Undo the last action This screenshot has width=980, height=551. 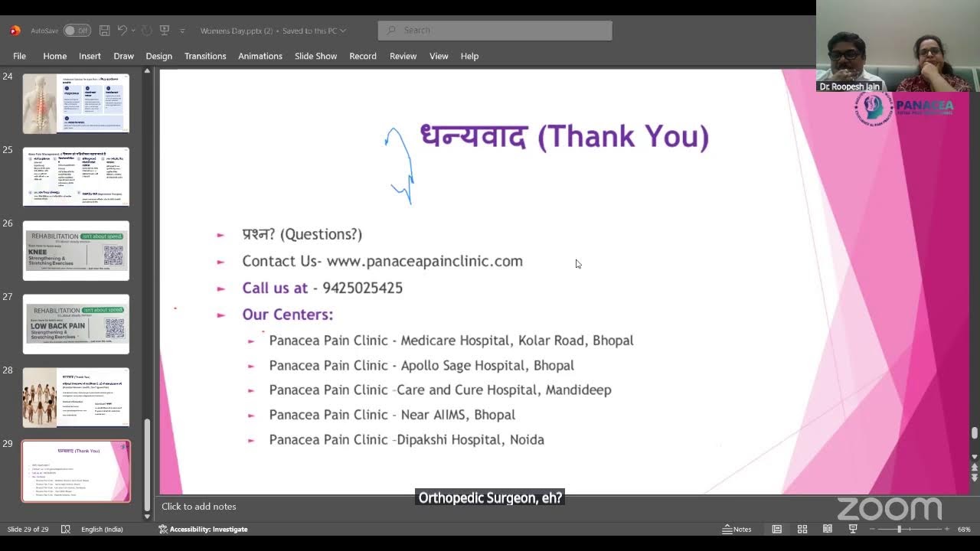click(x=122, y=31)
